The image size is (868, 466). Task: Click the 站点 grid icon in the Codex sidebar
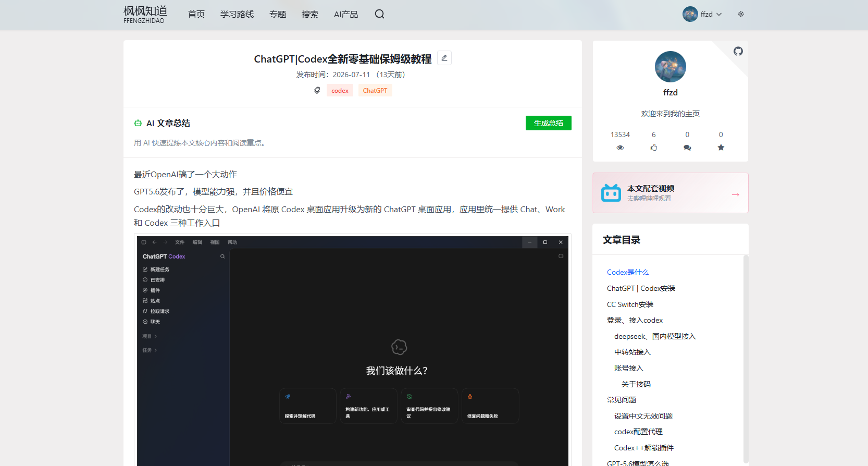145,301
